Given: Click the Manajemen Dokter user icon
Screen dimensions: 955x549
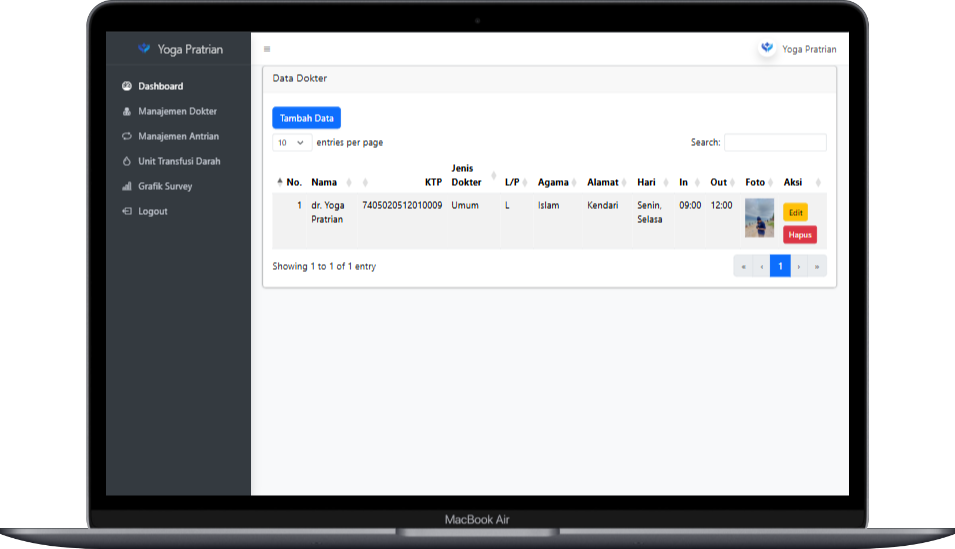Looking at the screenshot, I should click(127, 111).
